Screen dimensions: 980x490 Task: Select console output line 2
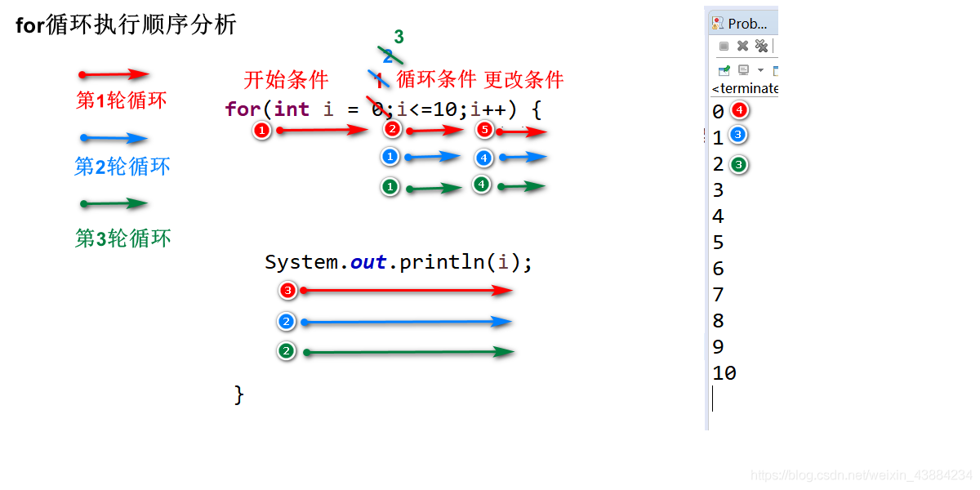(x=718, y=164)
